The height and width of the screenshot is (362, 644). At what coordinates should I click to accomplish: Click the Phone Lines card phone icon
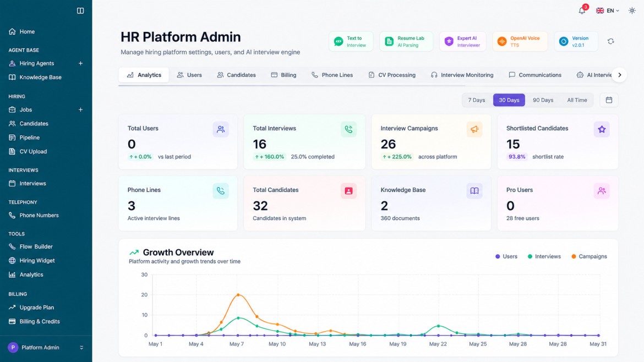[x=221, y=191]
